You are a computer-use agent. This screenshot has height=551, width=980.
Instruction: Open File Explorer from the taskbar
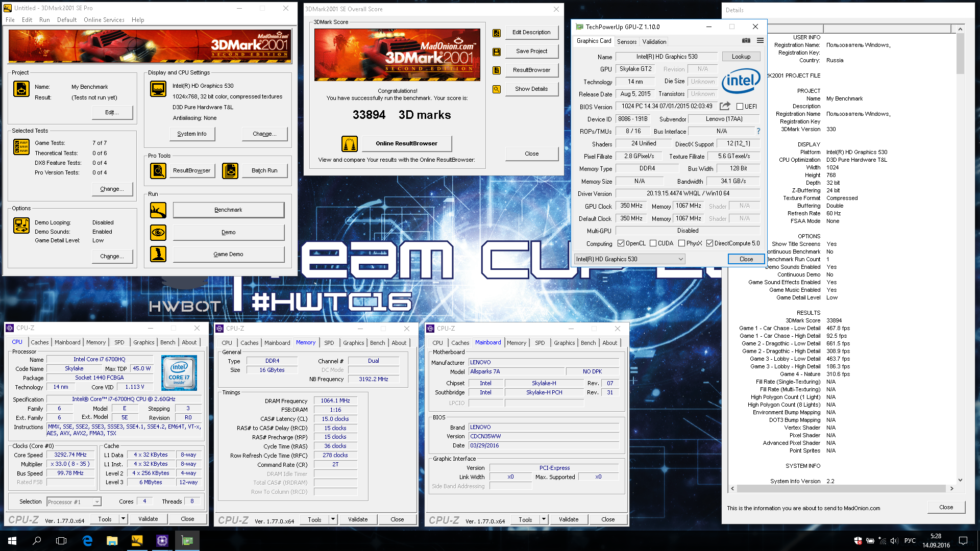click(x=112, y=540)
